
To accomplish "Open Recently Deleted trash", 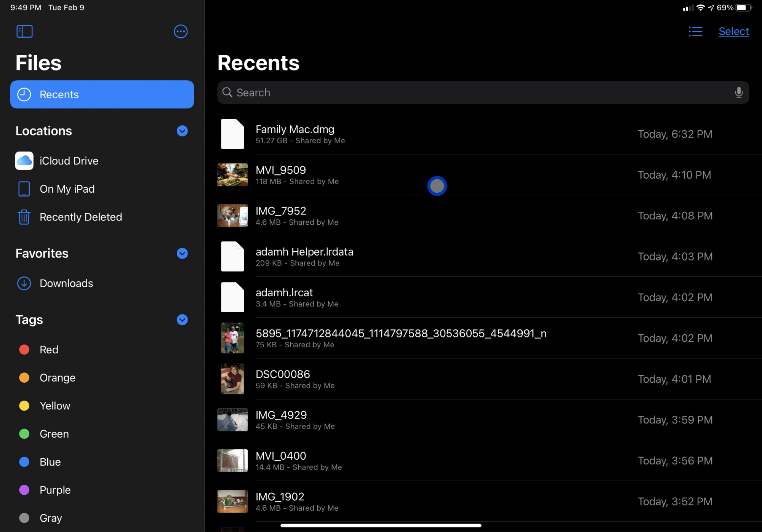I will point(80,217).
